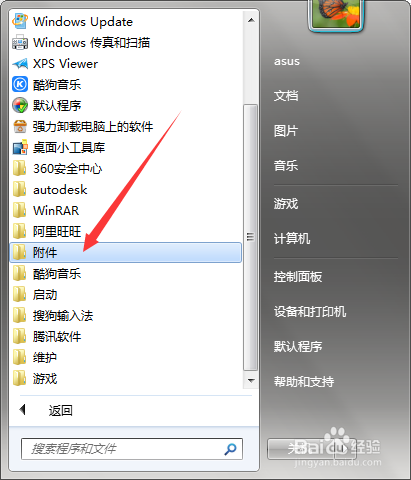Viewport: 411px width, 480px height.
Task: Expand the 360安全中心 folder
Action: pyautogui.click(x=126, y=168)
